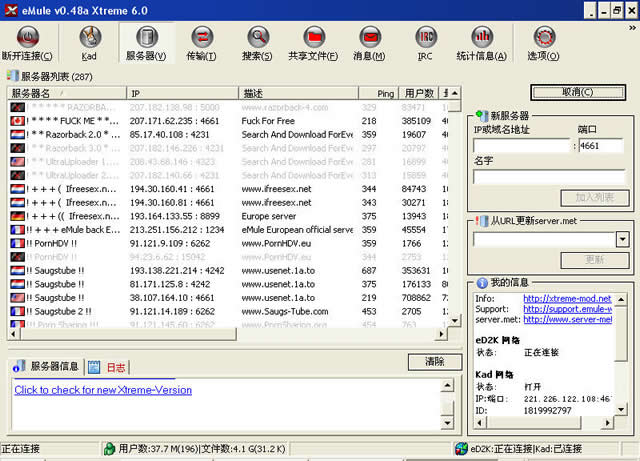This screenshot has width=640, height=461.
Task: Open the xtreme-mod.net Info link
Action: click(x=567, y=298)
